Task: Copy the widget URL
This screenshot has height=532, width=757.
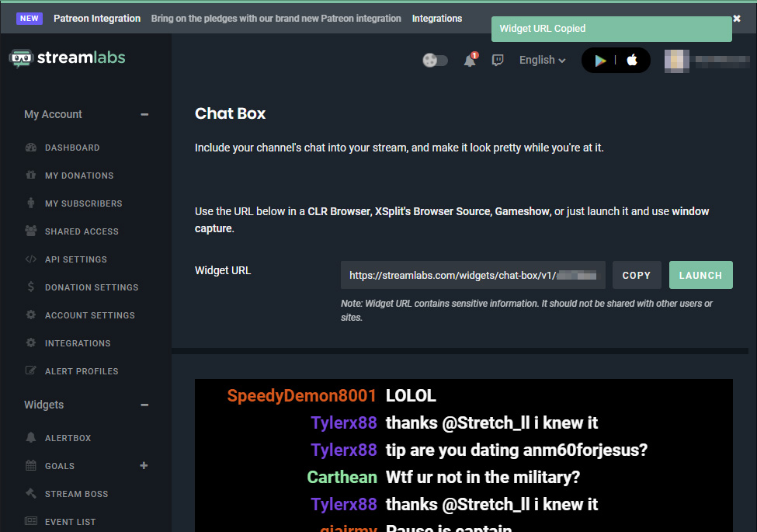Action: (637, 275)
